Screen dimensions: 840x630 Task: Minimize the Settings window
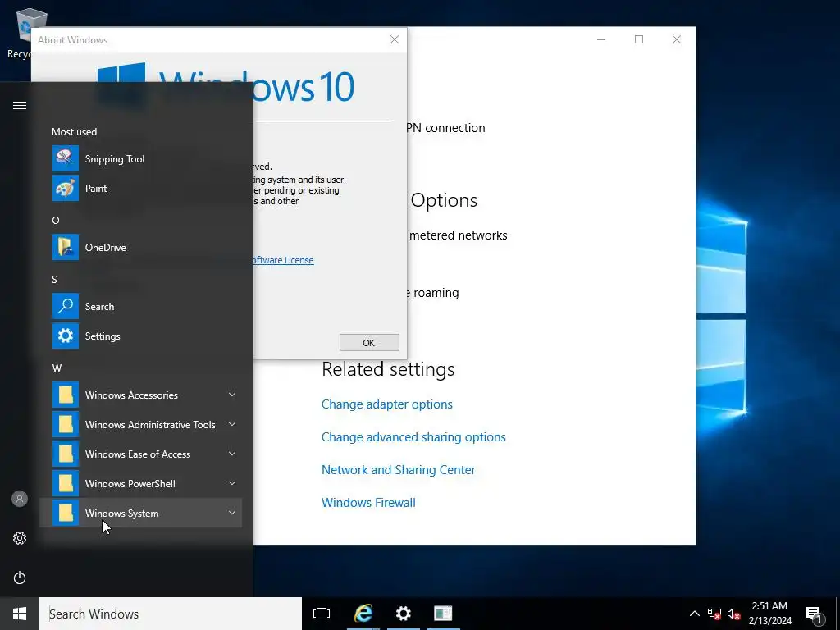601,39
